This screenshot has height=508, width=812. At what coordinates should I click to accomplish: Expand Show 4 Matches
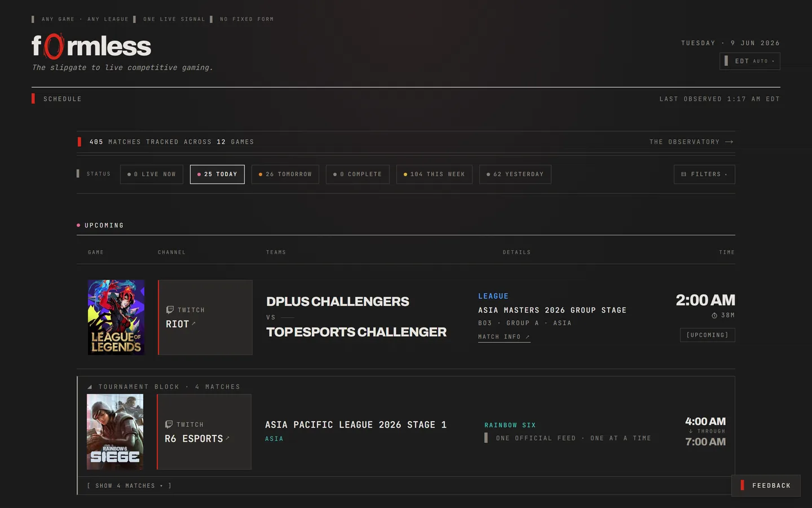click(129, 485)
